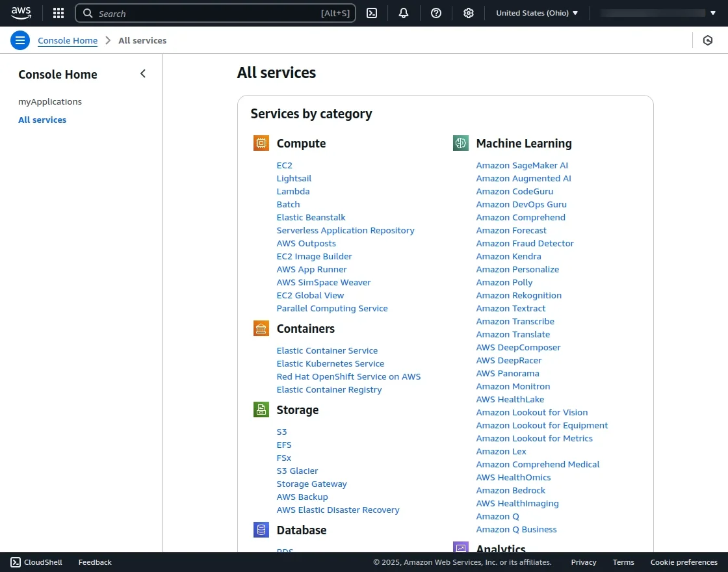Click the Machine Learning category icon
728x572 pixels.
tap(461, 143)
